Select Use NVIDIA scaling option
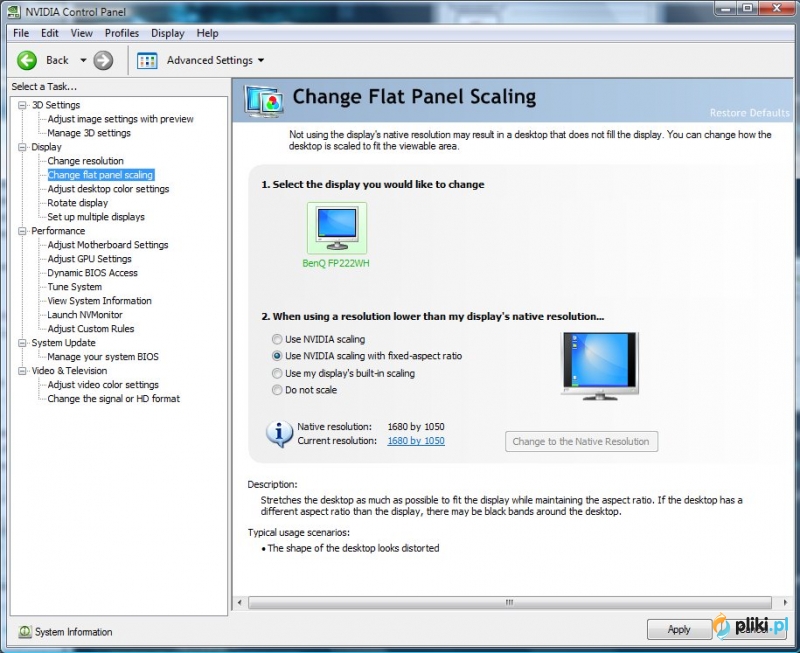The height and width of the screenshot is (653, 800). point(277,339)
